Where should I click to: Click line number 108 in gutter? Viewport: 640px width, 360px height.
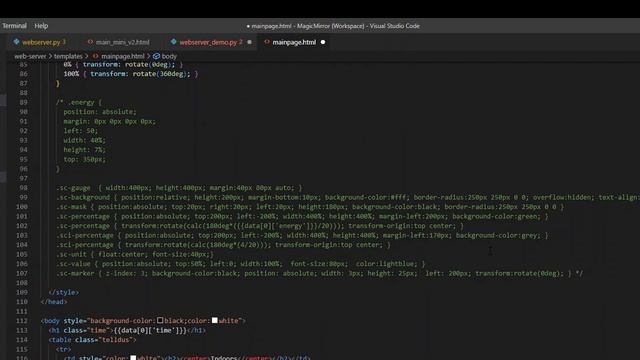click(22, 283)
